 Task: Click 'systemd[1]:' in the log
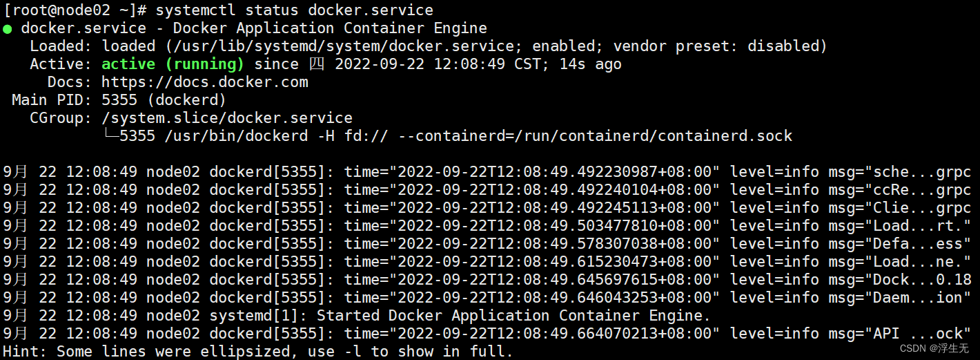pyautogui.click(x=259, y=316)
